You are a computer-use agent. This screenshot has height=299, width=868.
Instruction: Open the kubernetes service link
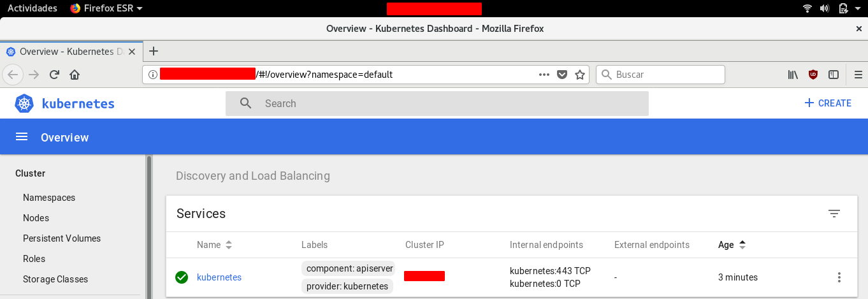(x=219, y=277)
